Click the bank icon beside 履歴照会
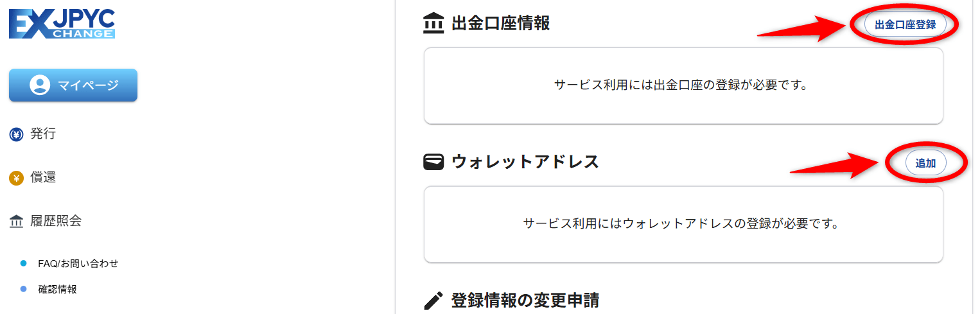The width and height of the screenshot is (980, 314). (17, 222)
